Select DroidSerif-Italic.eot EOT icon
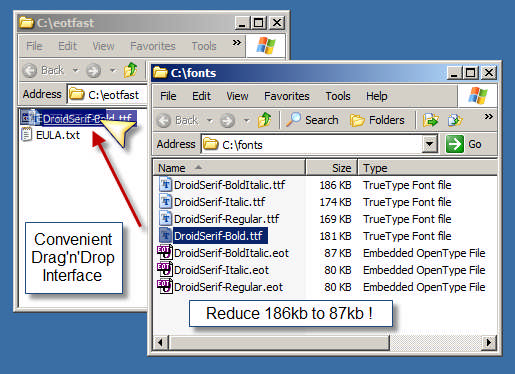This screenshot has width=515, height=374. click(165, 269)
